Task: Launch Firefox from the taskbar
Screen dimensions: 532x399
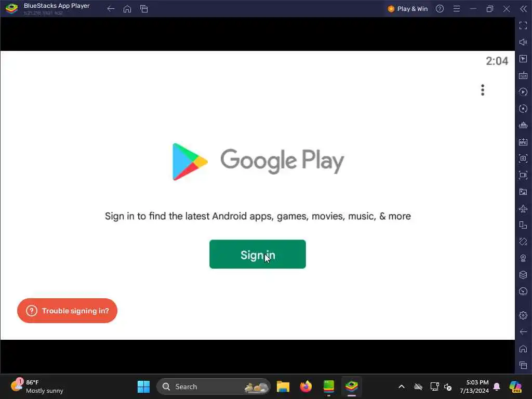Action: [305, 387]
